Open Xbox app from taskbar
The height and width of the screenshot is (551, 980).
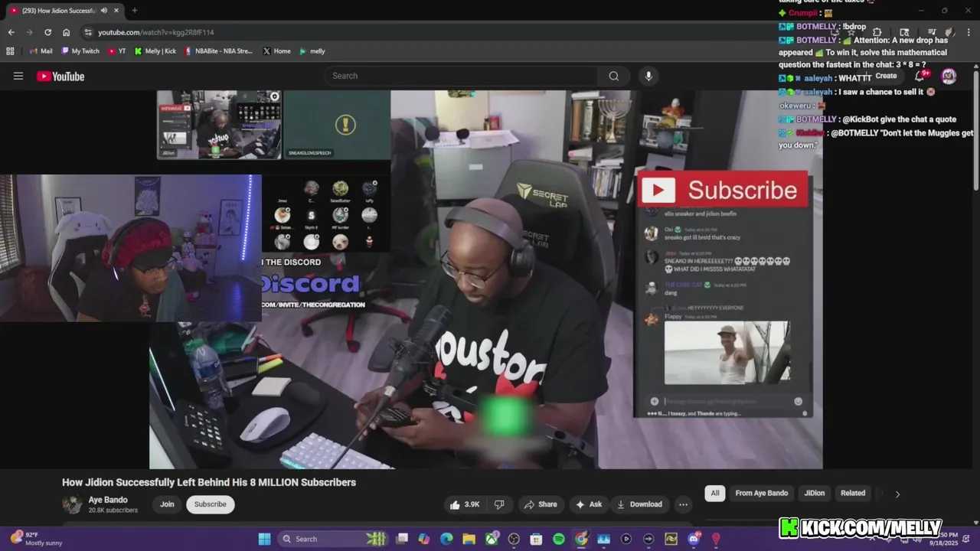(x=492, y=539)
